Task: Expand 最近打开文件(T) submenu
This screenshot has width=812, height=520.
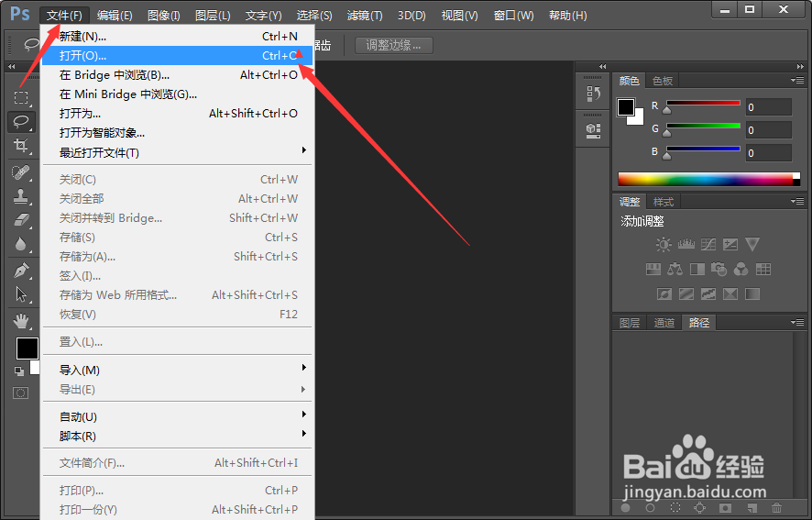Action: point(177,152)
